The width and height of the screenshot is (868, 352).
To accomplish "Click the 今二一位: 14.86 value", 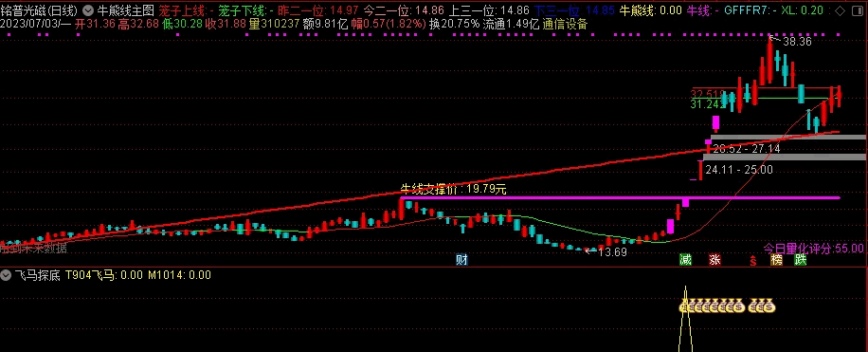I will click(404, 10).
